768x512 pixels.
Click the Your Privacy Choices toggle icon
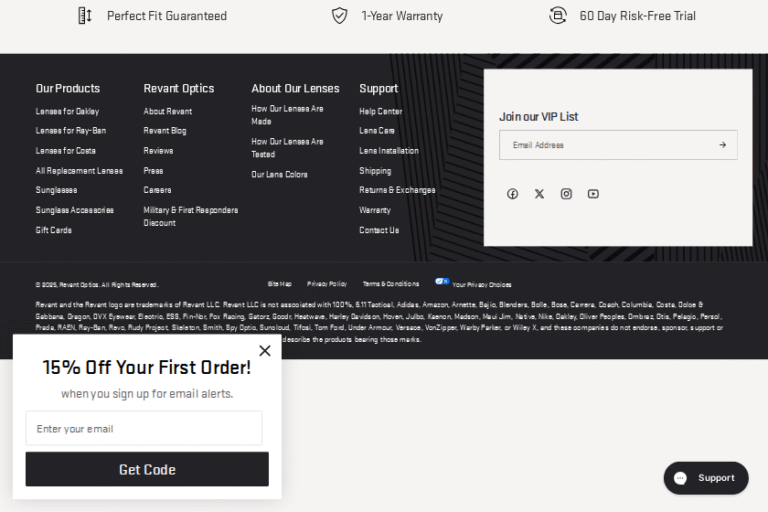(x=442, y=282)
